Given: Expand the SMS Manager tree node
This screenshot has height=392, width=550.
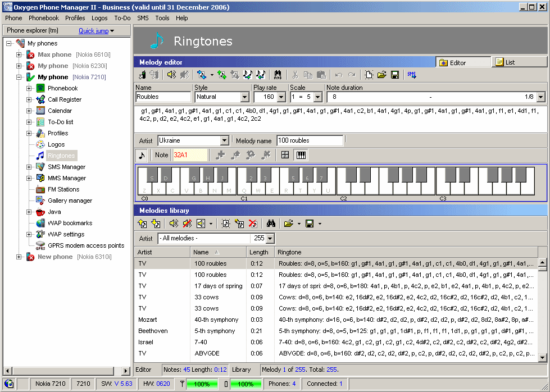Looking at the screenshot, I should point(29,167).
